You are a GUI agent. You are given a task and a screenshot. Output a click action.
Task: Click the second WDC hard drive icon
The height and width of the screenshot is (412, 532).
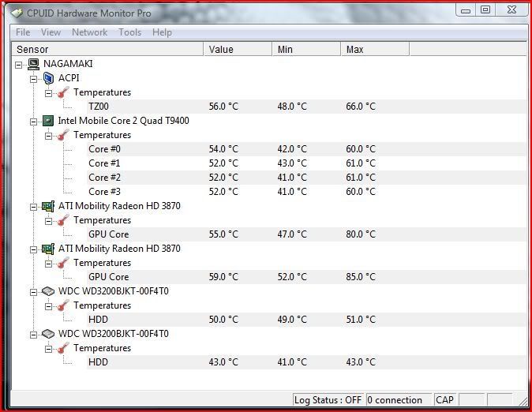[x=48, y=334]
